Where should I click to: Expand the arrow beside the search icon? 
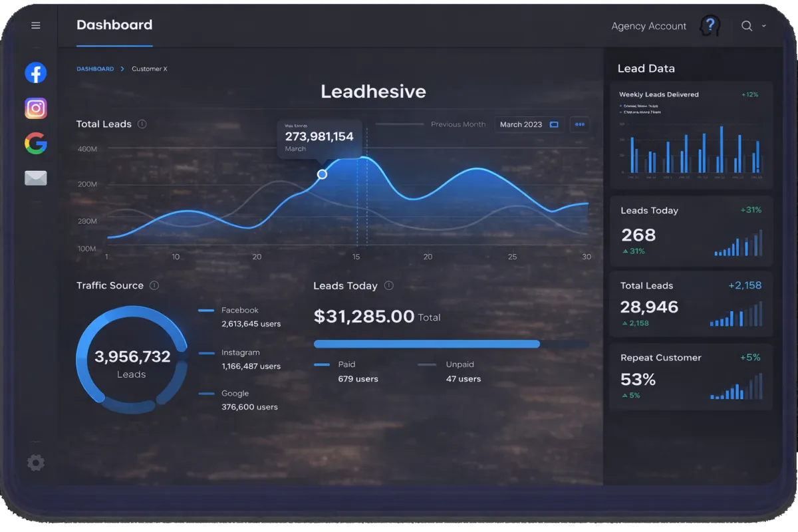point(763,26)
